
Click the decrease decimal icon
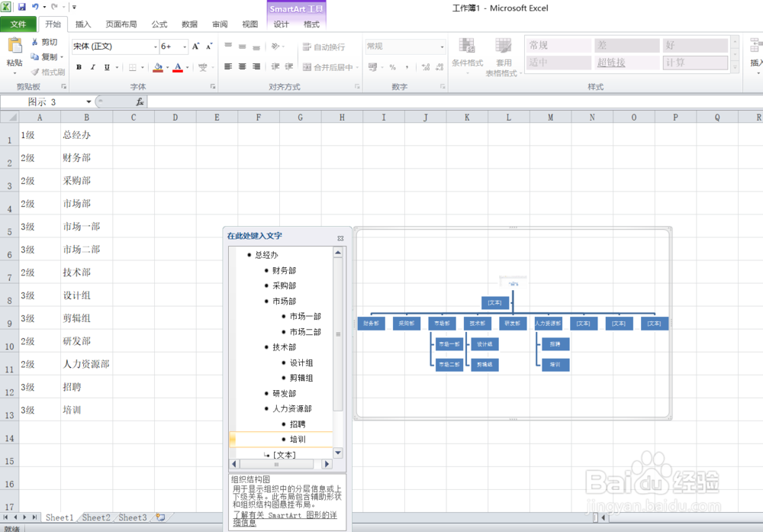point(439,67)
